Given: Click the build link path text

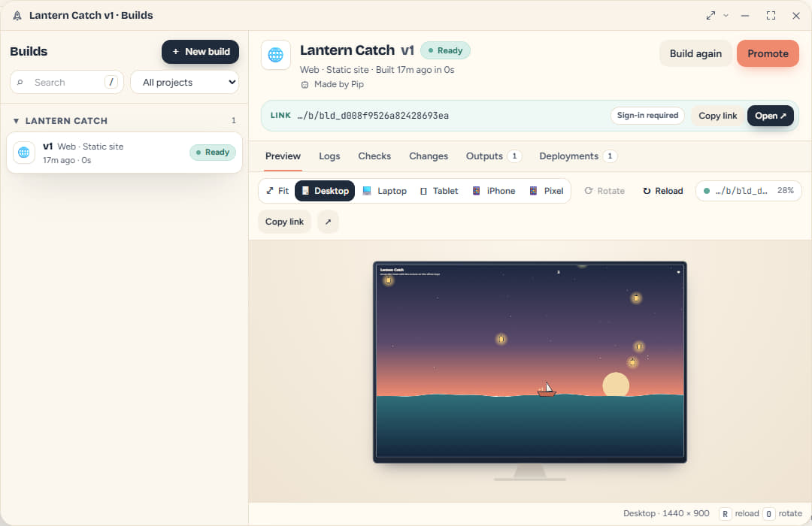Looking at the screenshot, I should point(373,116).
